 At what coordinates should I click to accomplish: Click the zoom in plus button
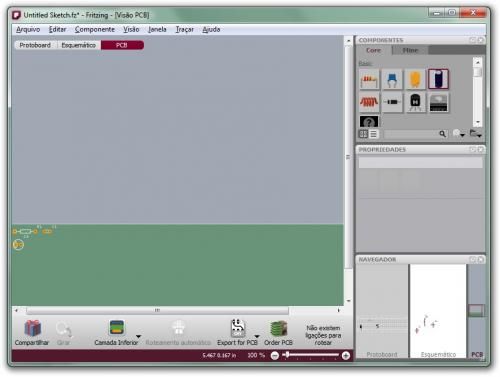tap(346, 356)
